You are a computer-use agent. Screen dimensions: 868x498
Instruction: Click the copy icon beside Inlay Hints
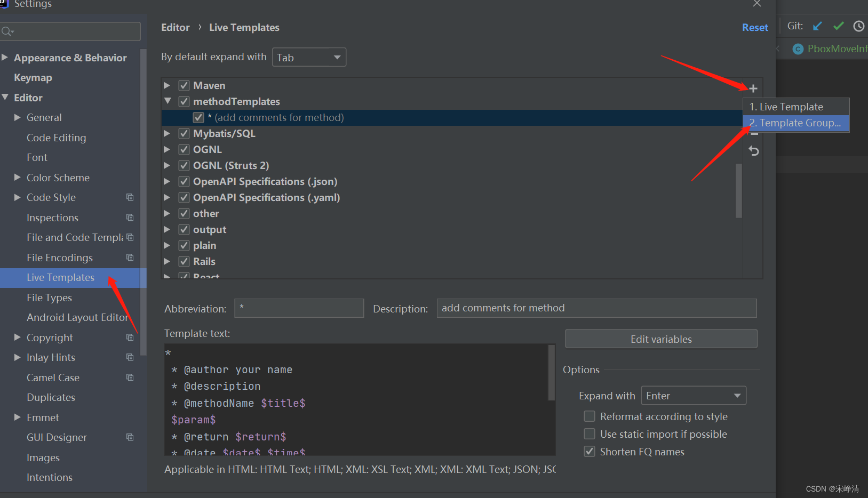[x=130, y=357]
